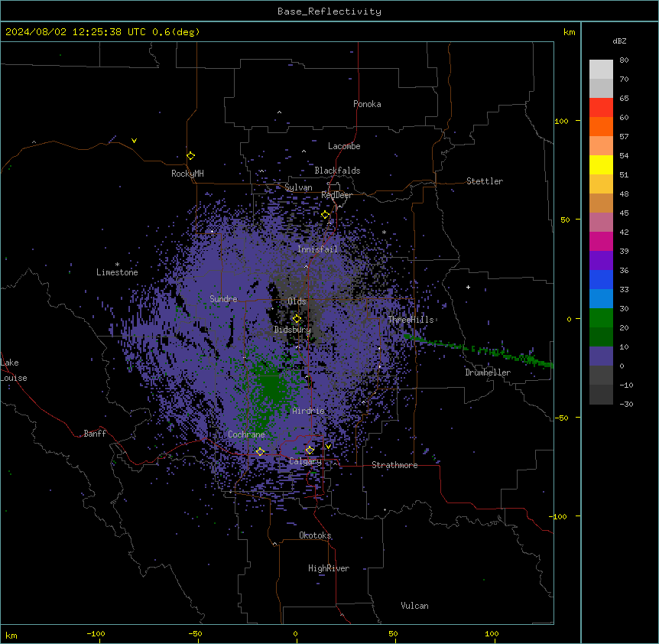Click the yellow diamond marker south of RedDeer

pos(326,215)
